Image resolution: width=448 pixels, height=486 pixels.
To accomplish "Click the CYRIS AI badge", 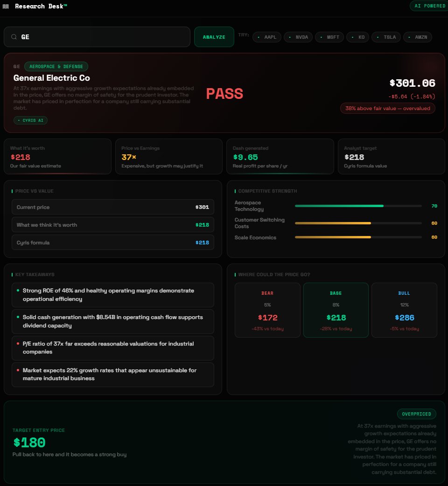I will [30, 120].
